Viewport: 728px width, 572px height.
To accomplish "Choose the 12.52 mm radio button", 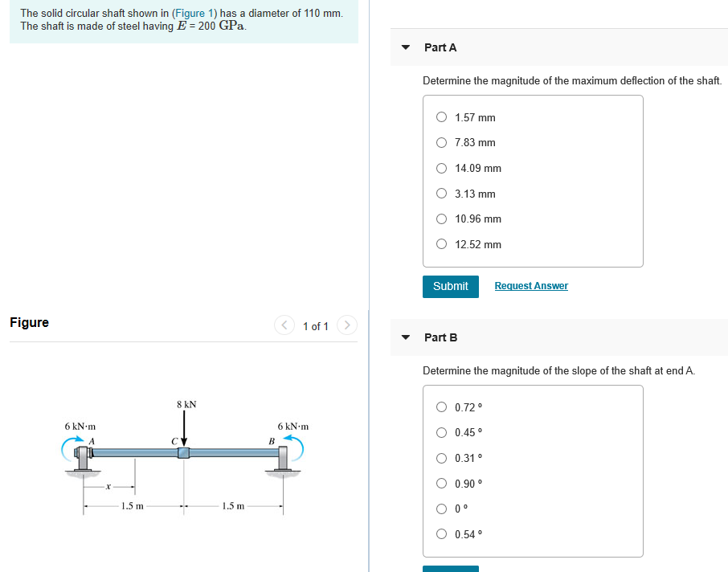I will 441,243.
